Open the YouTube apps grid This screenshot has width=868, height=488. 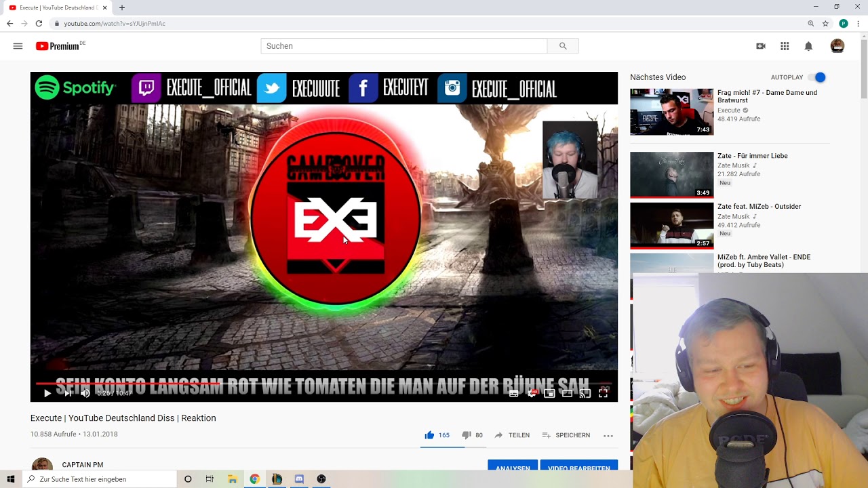coord(785,46)
